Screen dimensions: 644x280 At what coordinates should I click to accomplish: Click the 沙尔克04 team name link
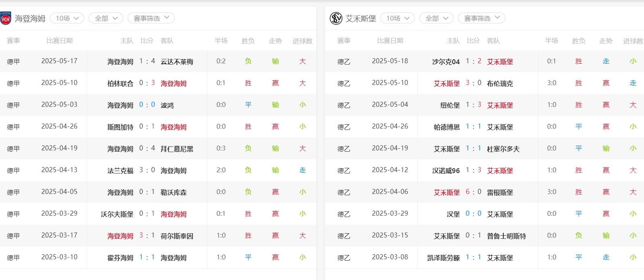(445, 62)
